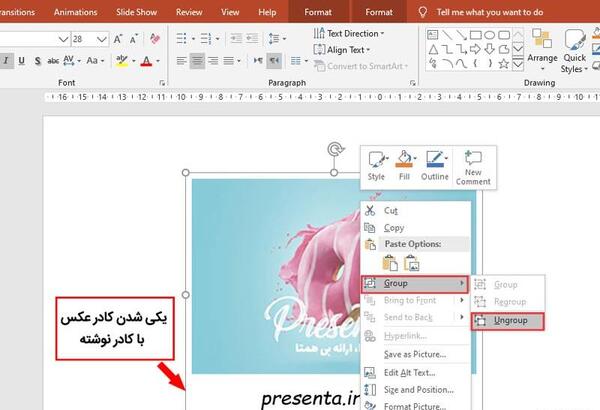Choose Save as Picture in context menu

click(416, 354)
